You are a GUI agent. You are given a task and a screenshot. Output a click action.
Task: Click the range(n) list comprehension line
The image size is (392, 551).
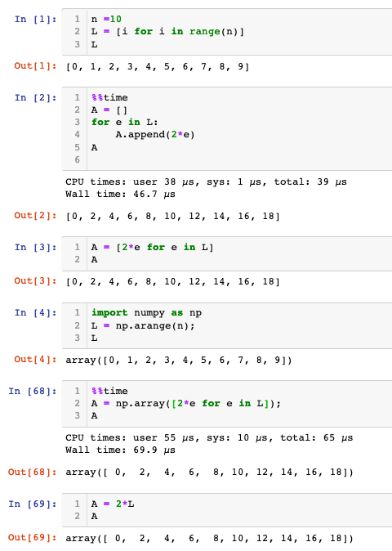[167, 32]
